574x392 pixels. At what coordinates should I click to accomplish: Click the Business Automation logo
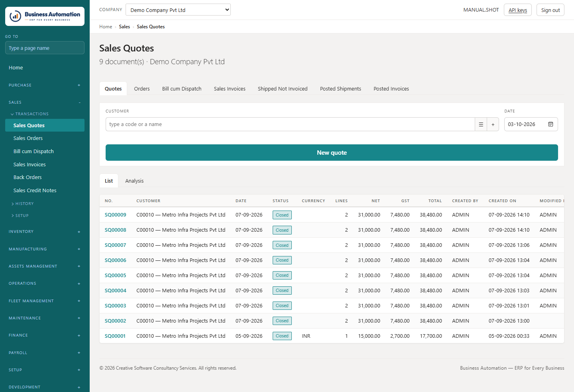click(x=45, y=16)
